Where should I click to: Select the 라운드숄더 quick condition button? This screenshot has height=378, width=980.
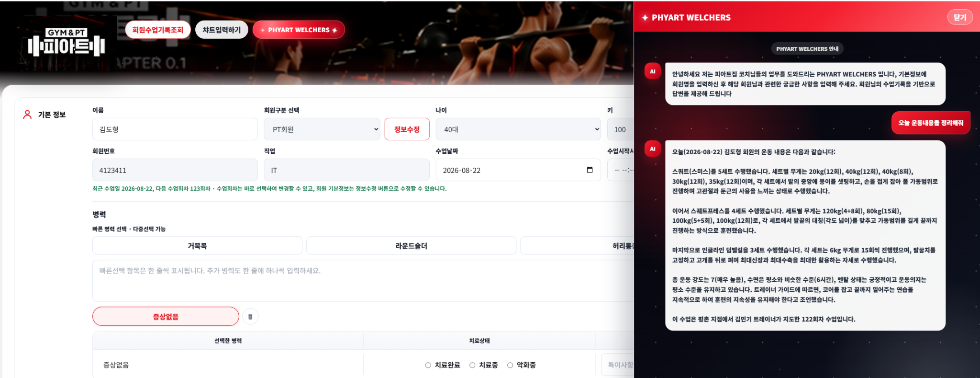pos(411,246)
